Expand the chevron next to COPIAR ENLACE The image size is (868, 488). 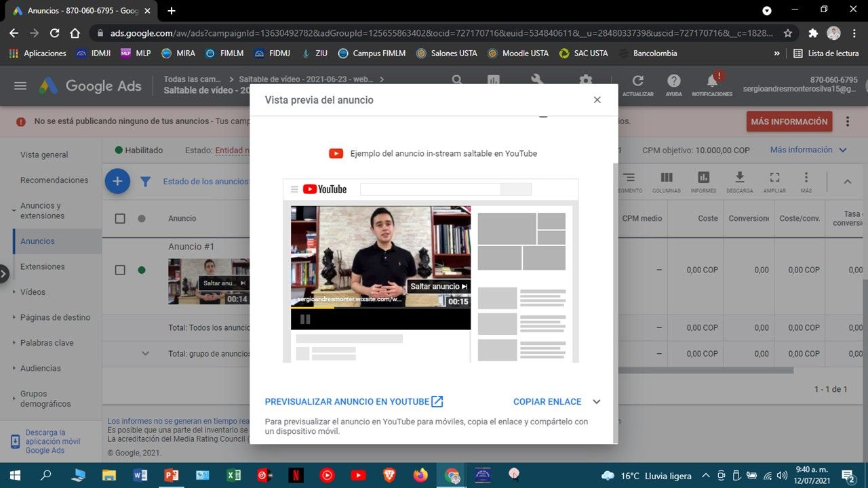[596, 402]
